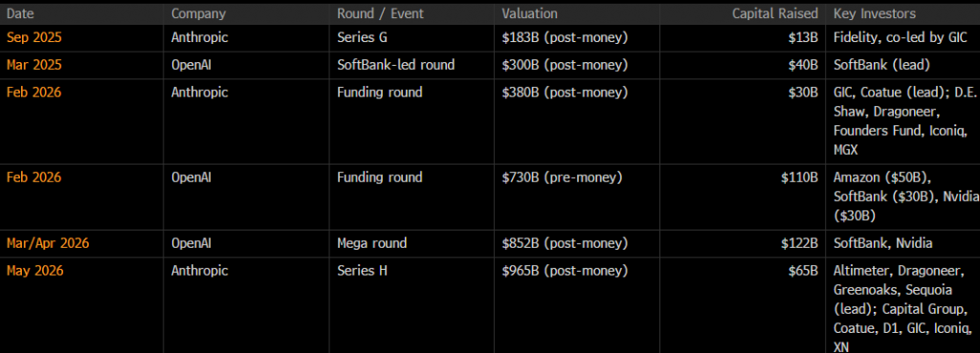This screenshot has height=353, width=980.
Task: Select the Mar/Apr 2026 date entry
Action: tap(48, 244)
